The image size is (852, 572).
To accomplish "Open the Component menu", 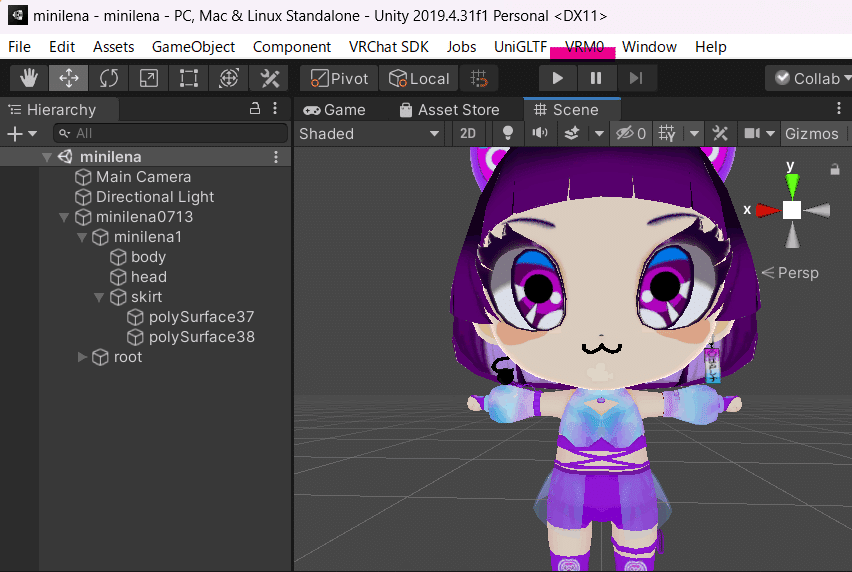I will [x=292, y=47].
